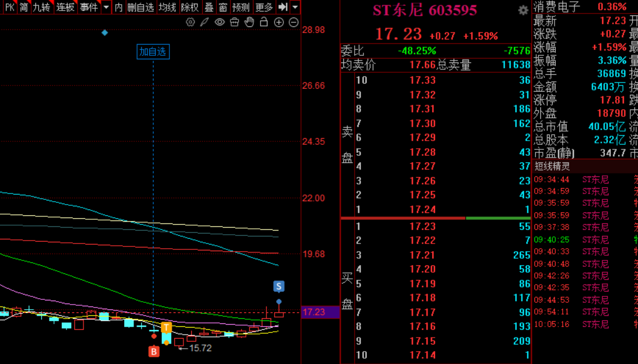Toggle the 连板 indicator

point(65,7)
